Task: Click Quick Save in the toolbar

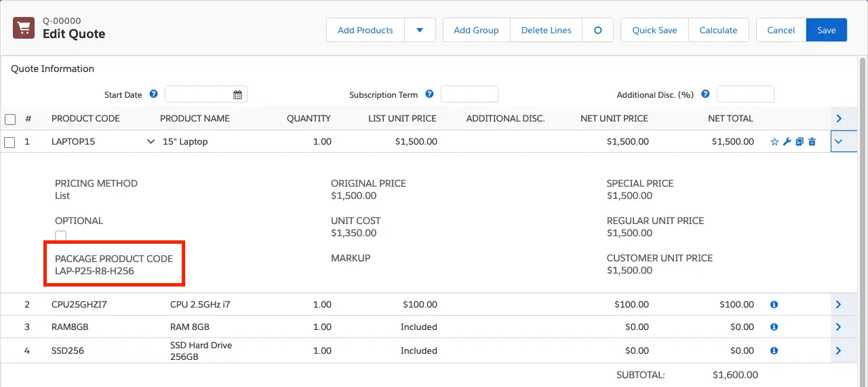Action: click(654, 30)
